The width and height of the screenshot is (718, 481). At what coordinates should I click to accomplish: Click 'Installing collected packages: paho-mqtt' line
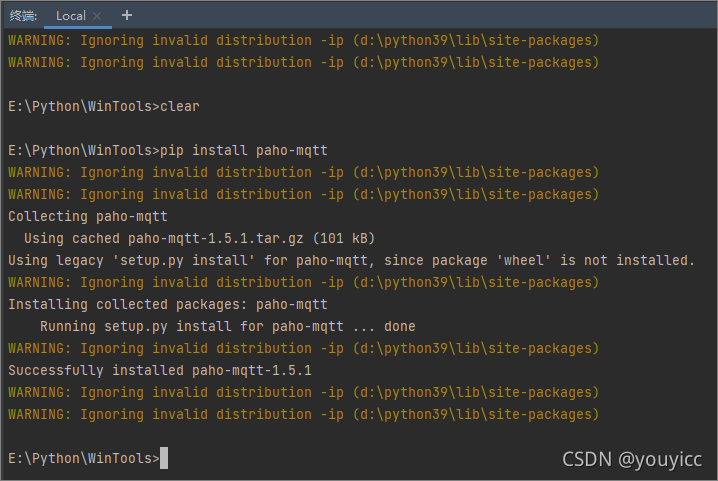168,304
